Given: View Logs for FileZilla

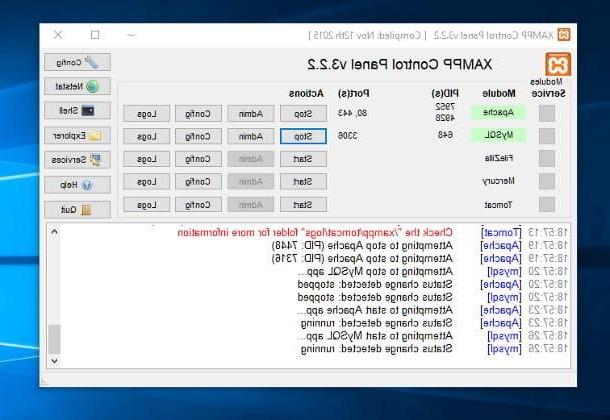Looking at the screenshot, I should (x=147, y=159).
